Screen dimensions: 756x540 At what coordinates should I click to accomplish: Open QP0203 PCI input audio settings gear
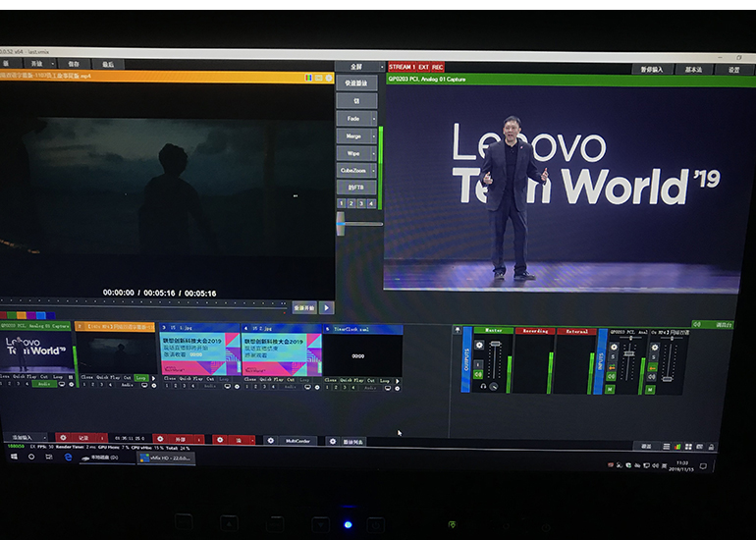(614, 347)
